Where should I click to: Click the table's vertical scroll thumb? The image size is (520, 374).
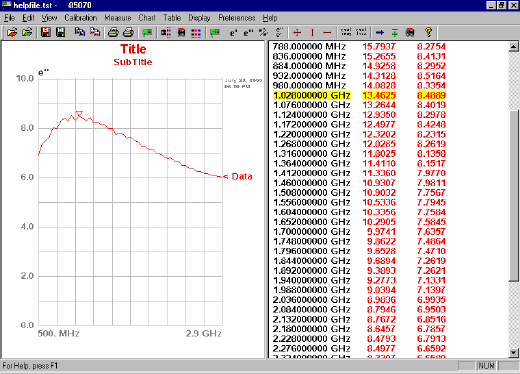point(514,196)
